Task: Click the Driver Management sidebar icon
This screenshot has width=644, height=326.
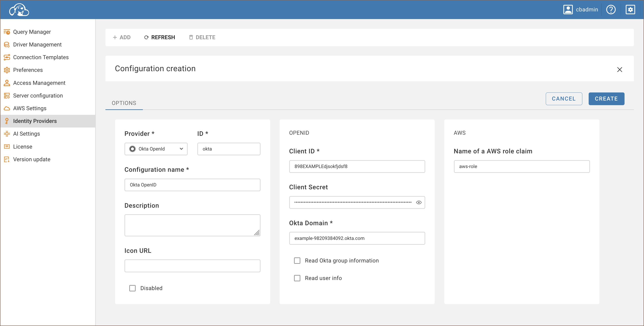Action: (7, 44)
